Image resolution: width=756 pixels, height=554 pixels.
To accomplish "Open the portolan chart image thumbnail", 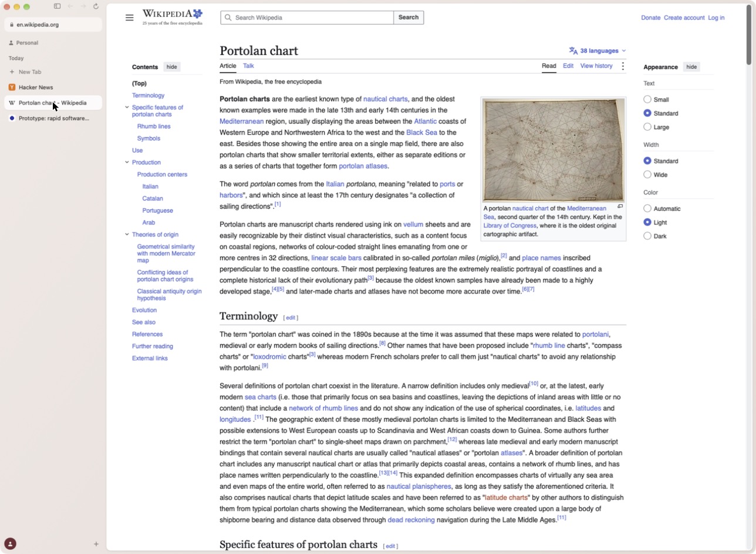I will pyautogui.click(x=553, y=150).
